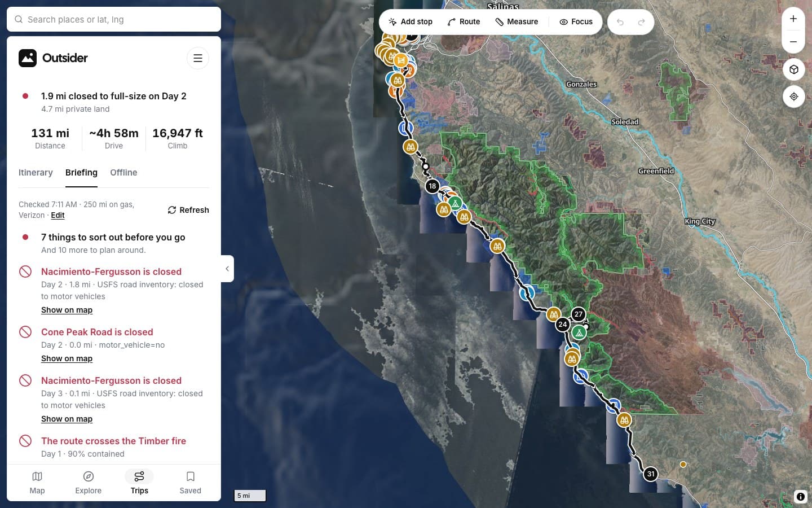812x508 pixels.
Task: Open map attribution info icon
Action: click(800, 497)
